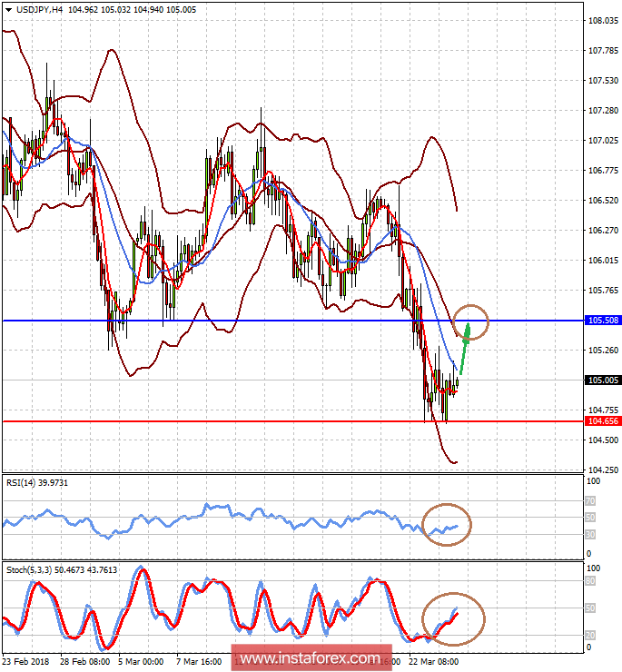Select the brown ellipse around the price target
This screenshot has height=672, width=622.
point(470,322)
